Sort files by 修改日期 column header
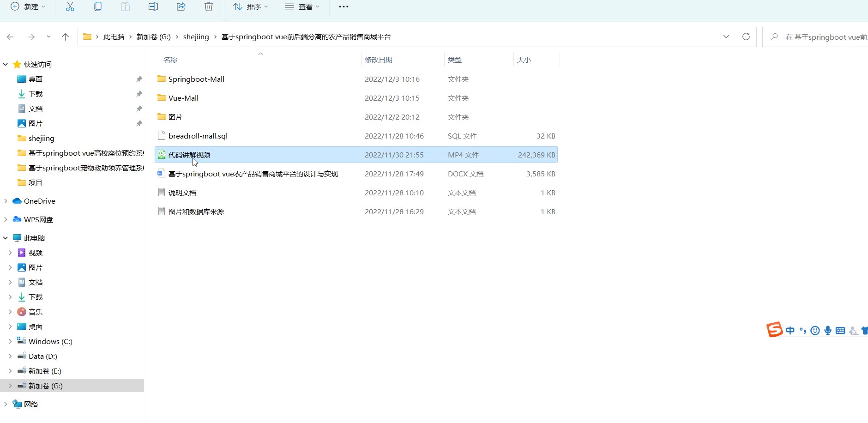This screenshot has width=868, height=423. coord(379,60)
